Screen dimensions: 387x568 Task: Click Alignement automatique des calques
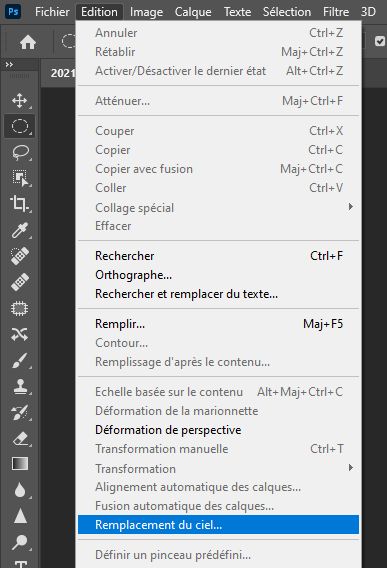click(x=219, y=487)
